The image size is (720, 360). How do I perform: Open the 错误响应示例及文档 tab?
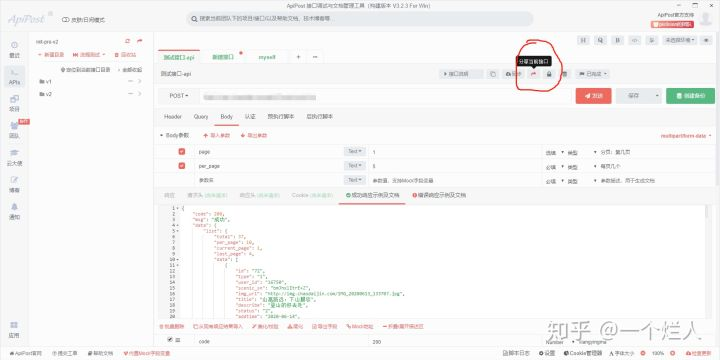(x=439, y=196)
